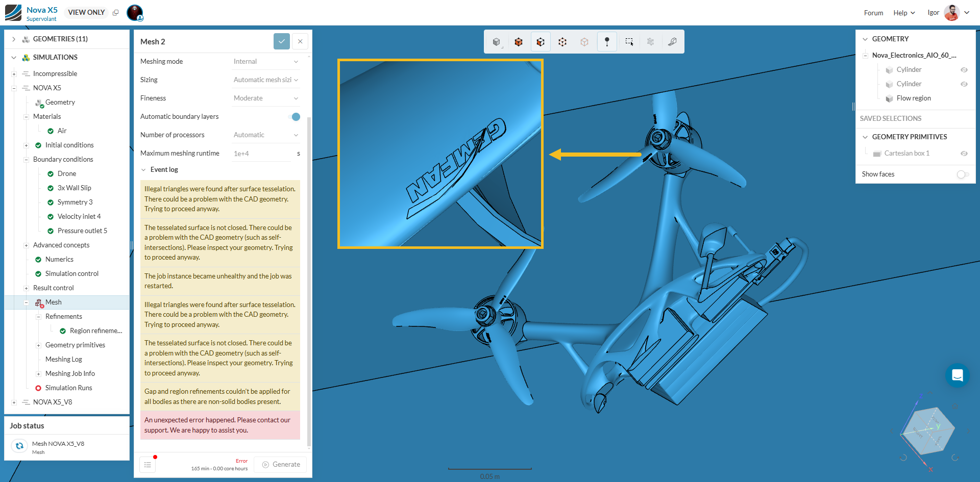980x482 pixels.
Task: Click the Generate mesh button
Action: (281, 465)
